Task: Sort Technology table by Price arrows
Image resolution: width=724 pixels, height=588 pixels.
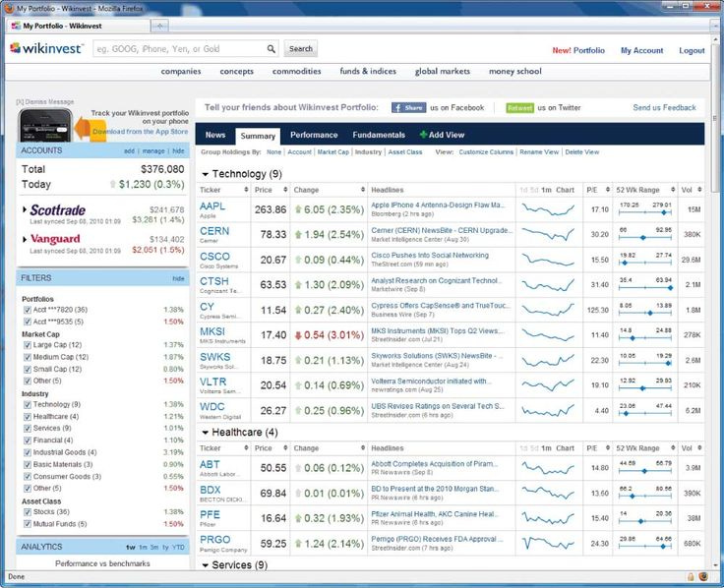Action: [285, 190]
